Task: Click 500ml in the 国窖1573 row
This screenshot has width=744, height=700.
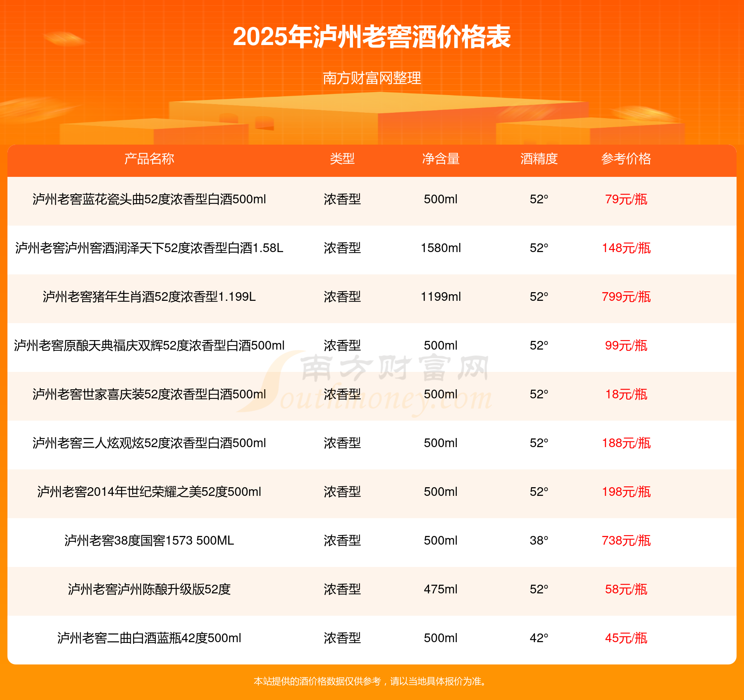Action: click(441, 540)
